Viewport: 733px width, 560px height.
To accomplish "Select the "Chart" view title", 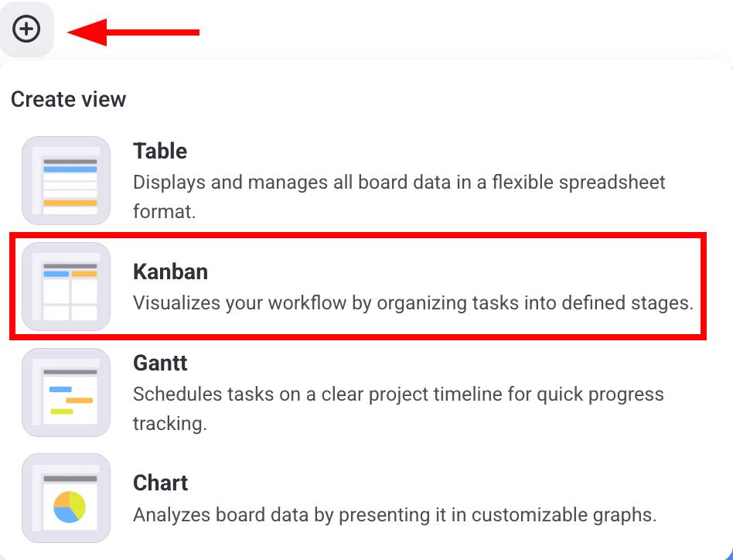I will click(x=161, y=483).
